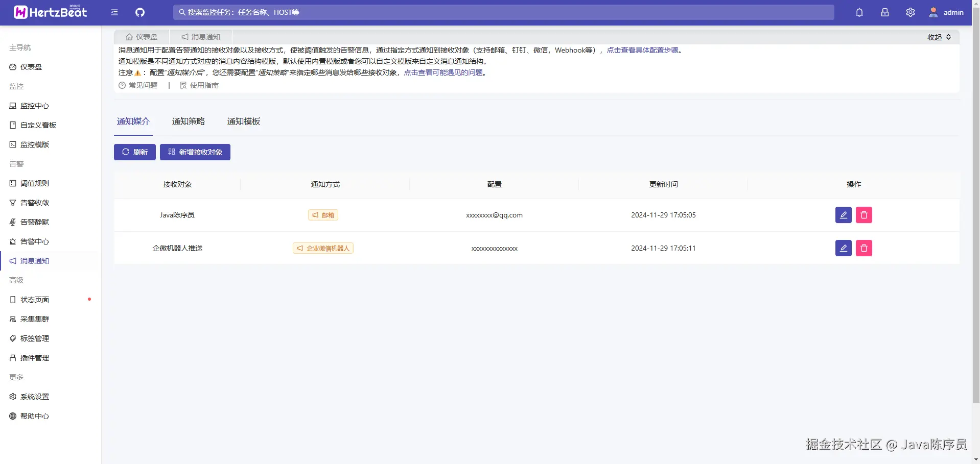The image size is (980, 464).
Task: Switch to the 通知策略 tab
Action: pyautogui.click(x=189, y=121)
